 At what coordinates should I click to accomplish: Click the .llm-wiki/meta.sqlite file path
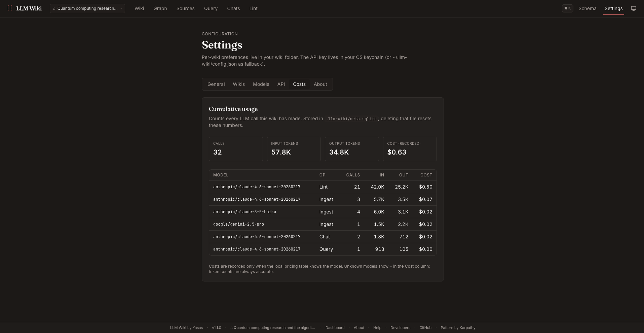[351, 119]
